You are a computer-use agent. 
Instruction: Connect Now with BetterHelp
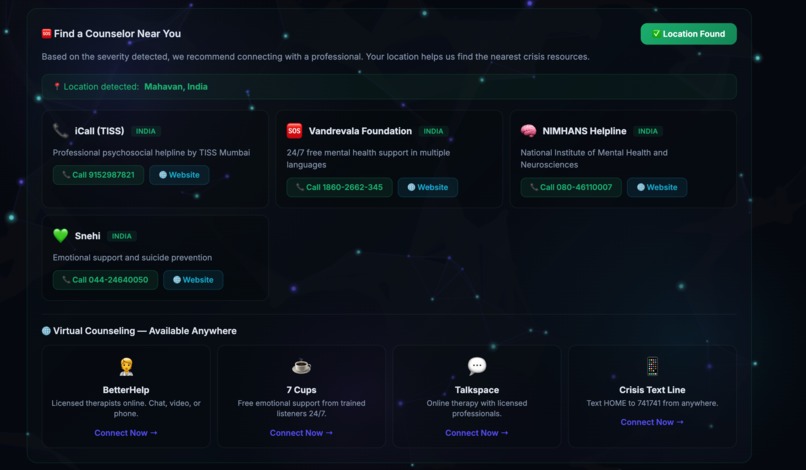(x=126, y=433)
